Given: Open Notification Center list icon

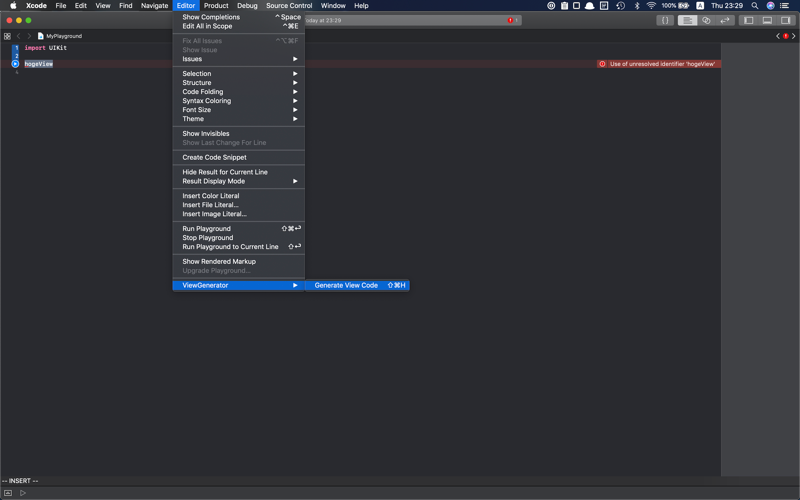Looking at the screenshot, I should (x=785, y=6).
